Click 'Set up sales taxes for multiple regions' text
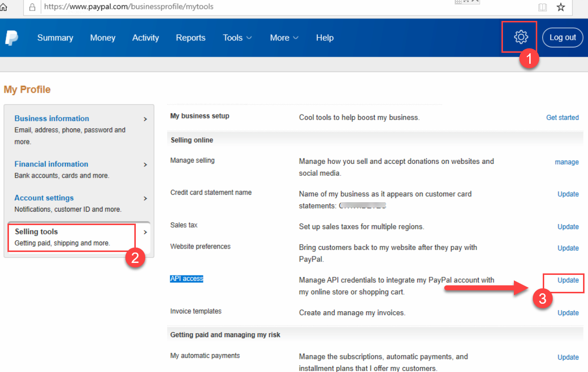This screenshot has width=588, height=372. tap(362, 227)
